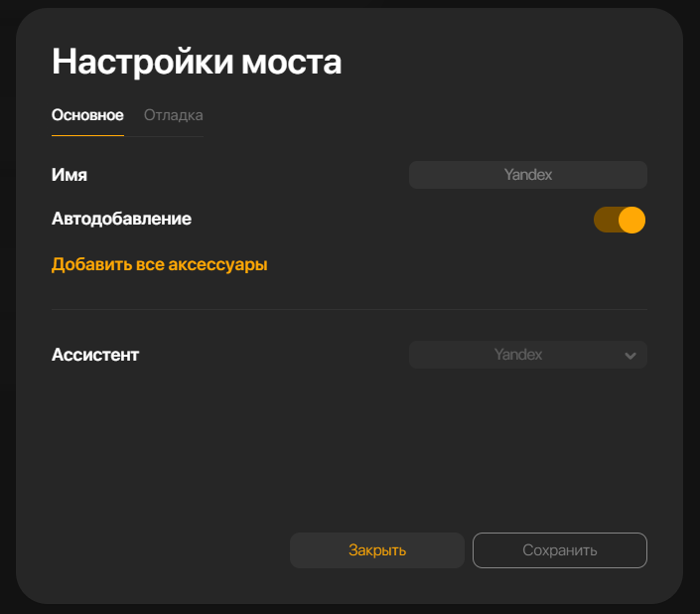Click the Настройки моста heading

click(x=197, y=62)
